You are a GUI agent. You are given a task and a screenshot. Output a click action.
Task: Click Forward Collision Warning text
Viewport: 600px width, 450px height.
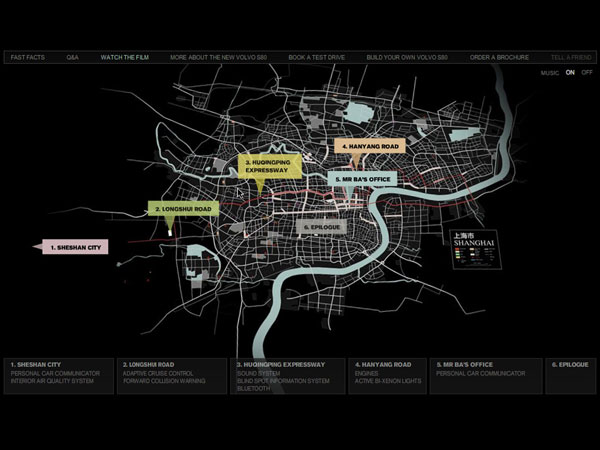[164, 381]
